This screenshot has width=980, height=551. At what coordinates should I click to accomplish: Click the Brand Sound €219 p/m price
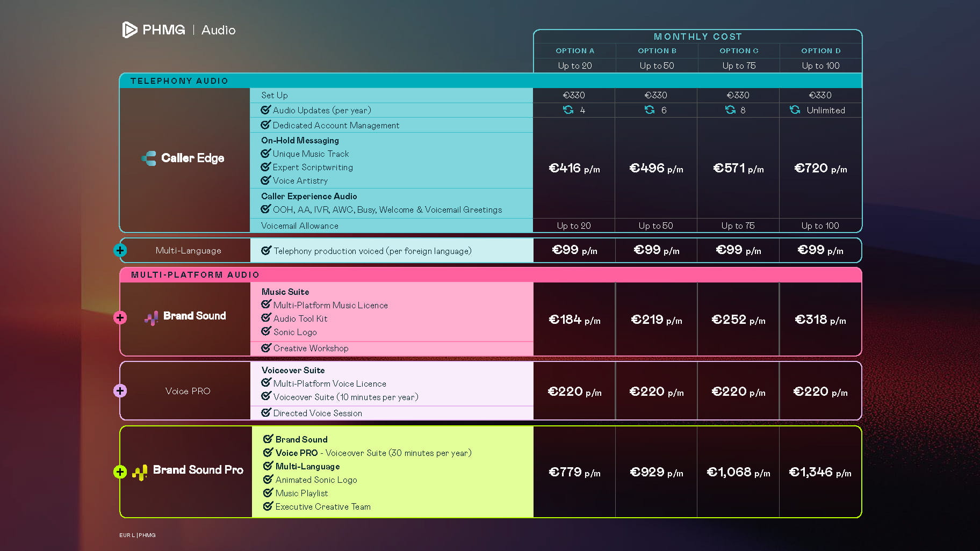click(x=657, y=320)
